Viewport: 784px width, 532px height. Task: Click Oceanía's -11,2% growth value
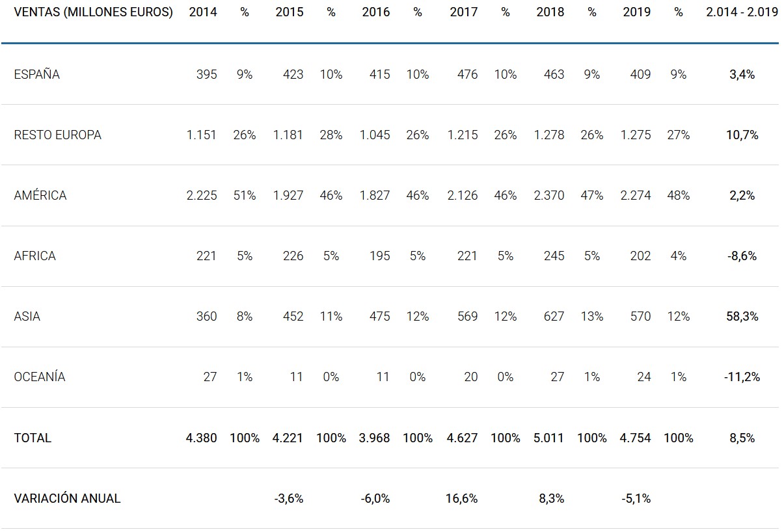click(742, 377)
